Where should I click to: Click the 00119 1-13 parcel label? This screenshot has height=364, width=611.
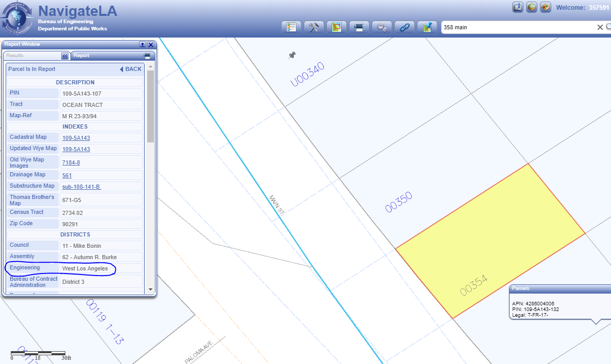tap(104, 321)
